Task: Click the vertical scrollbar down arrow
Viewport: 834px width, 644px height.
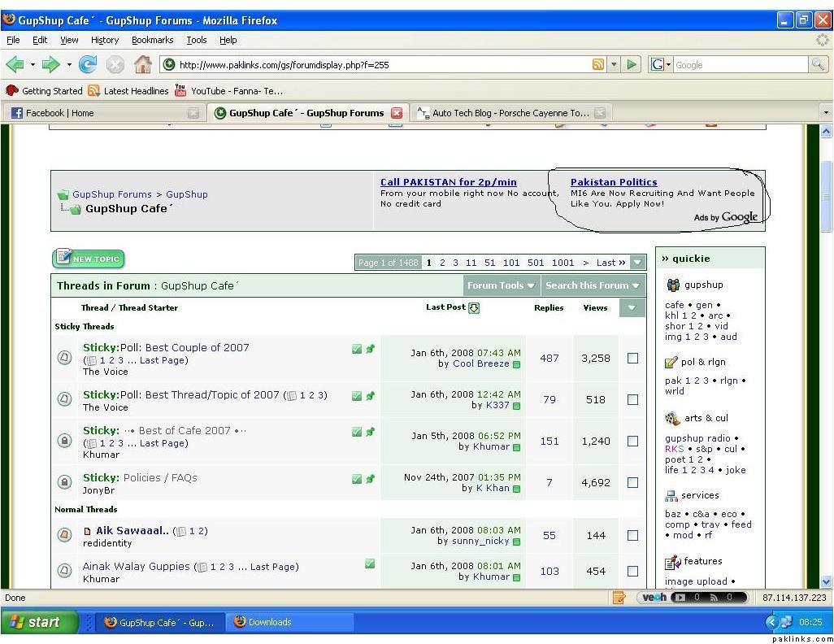Action: click(827, 581)
